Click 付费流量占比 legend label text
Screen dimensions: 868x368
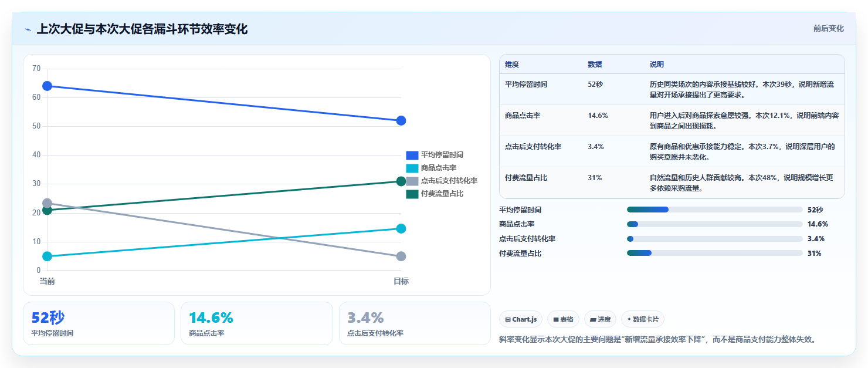coord(442,194)
